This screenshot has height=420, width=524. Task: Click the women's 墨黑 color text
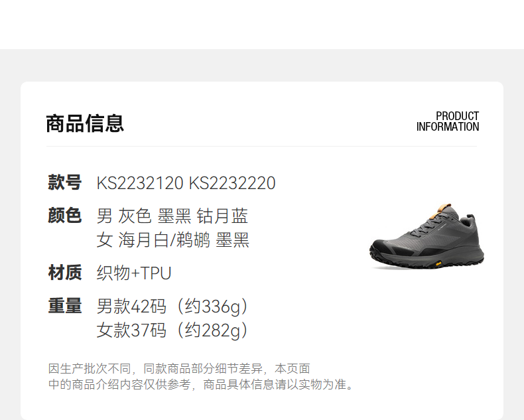coord(233,240)
